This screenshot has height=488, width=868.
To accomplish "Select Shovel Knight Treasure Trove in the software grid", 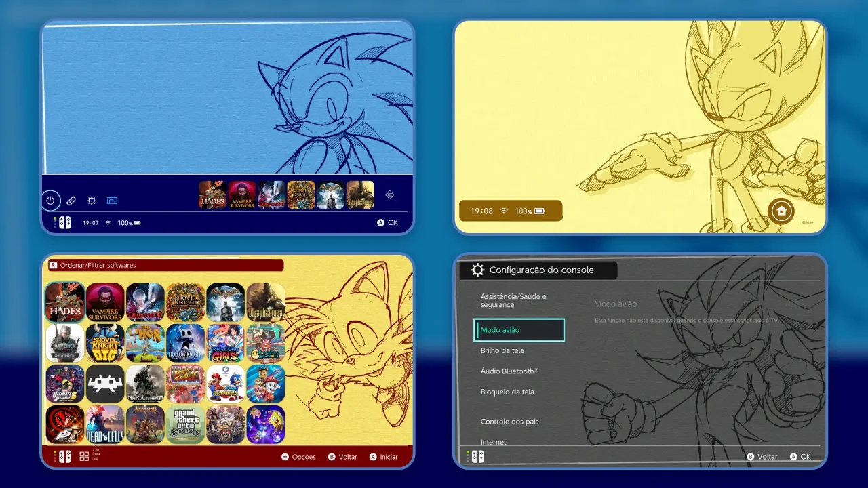I will (186, 302).
